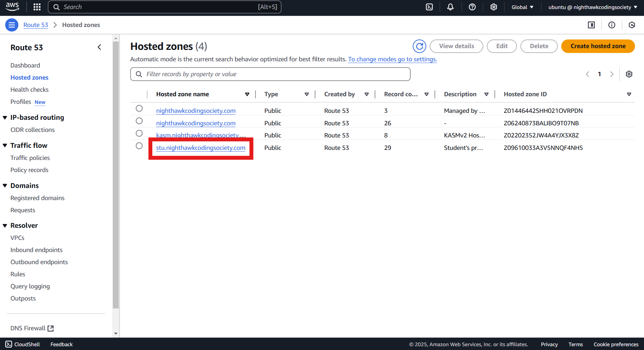Open the help question mark menu

[472, 7]
